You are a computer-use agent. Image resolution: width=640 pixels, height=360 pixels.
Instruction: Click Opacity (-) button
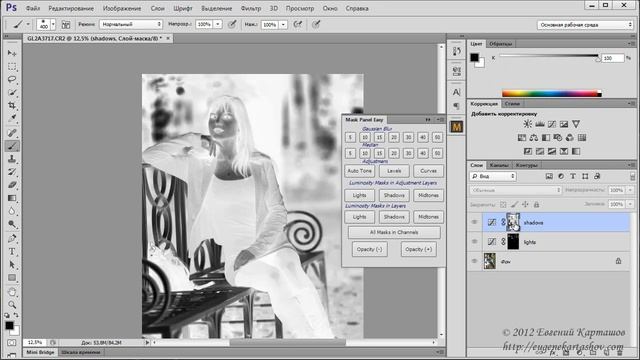coord(369,249)
